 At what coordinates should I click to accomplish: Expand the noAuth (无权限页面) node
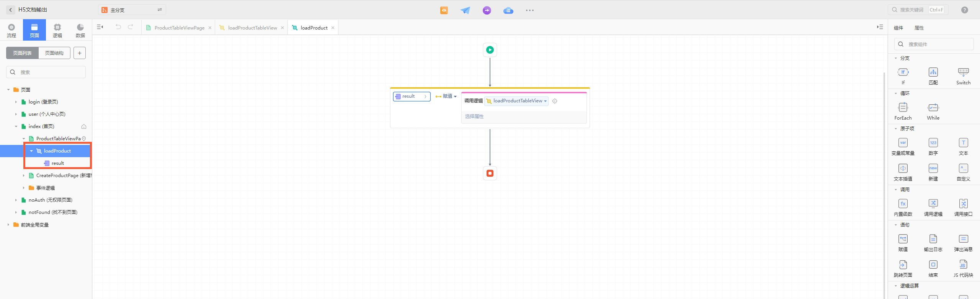pyautogui.click(x=16, y=200)
